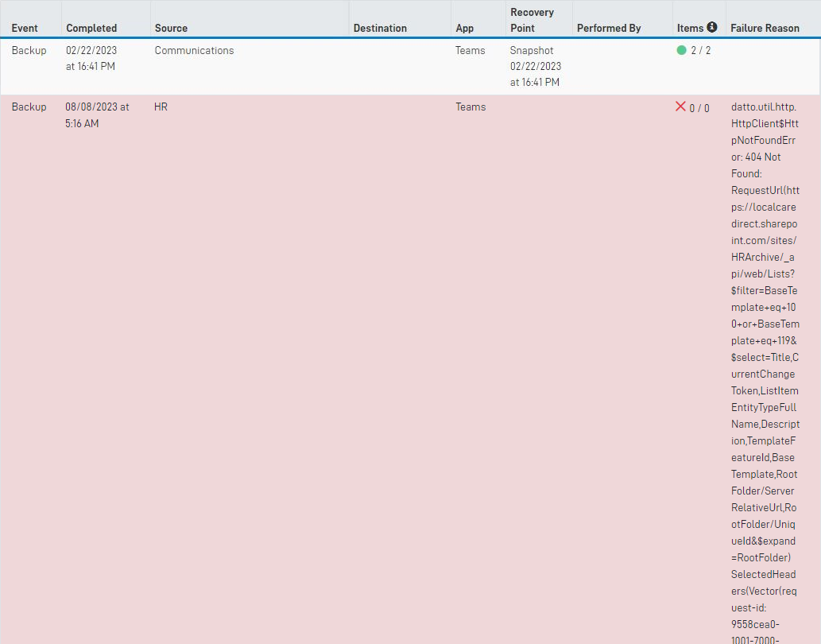The image size is (821, 644).
Task: Sort by the Event column header
Action: pos(25,29)
